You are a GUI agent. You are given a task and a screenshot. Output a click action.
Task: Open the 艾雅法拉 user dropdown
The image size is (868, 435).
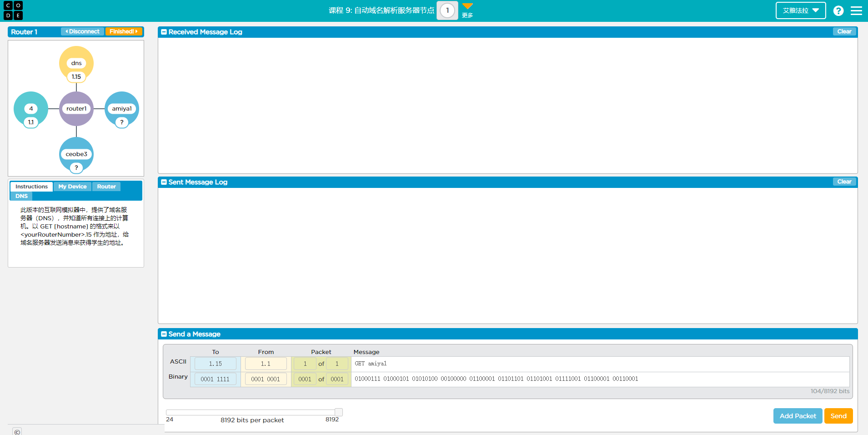pyautogui.click(x=801, y=10)
